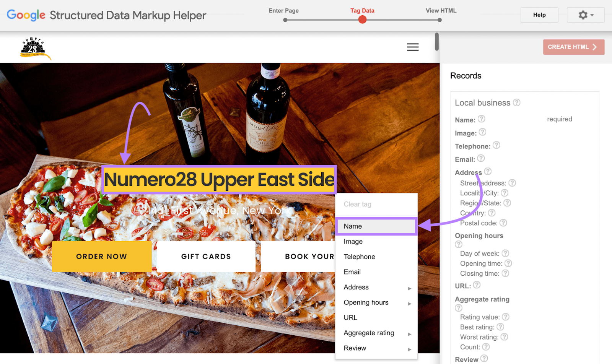The width and height of the screenshot is (612, 364).
Task: Click the help icon beside Name field
Action: 482,119
